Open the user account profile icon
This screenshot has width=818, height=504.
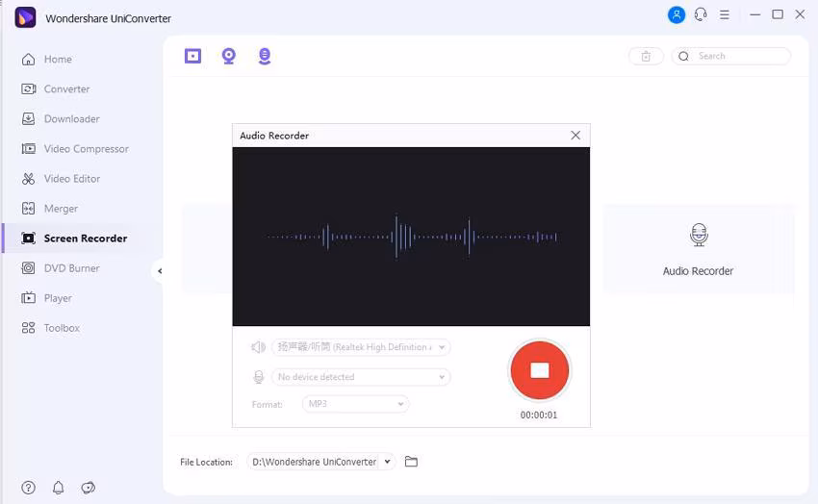pos(677,14)
